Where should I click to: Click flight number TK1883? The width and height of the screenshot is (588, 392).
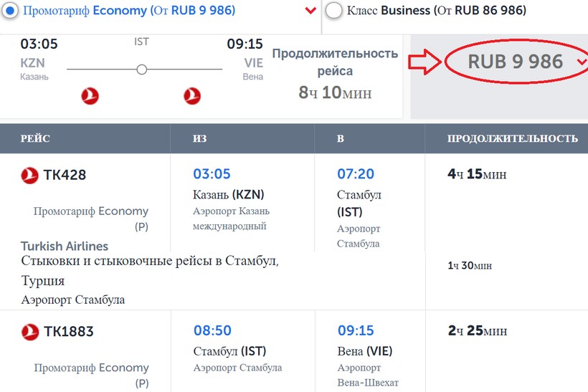tap(69, 331)
